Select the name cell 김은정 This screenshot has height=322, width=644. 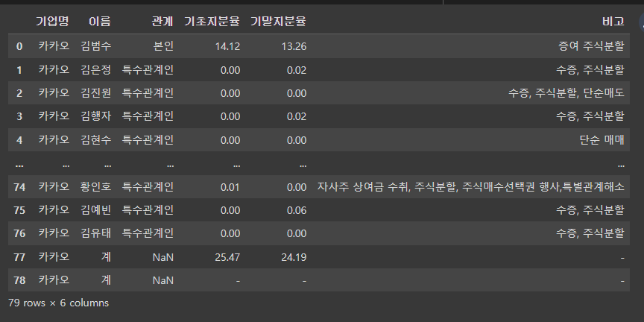coord(95,70)
